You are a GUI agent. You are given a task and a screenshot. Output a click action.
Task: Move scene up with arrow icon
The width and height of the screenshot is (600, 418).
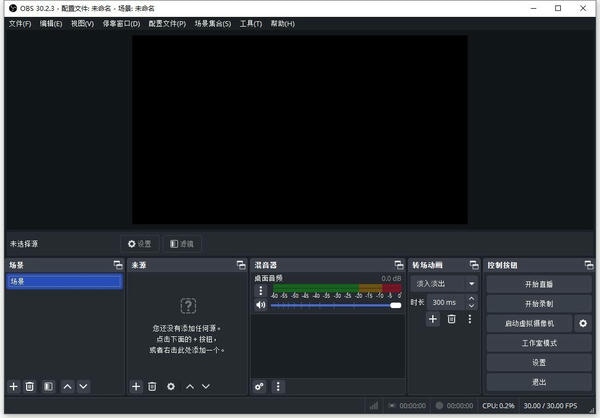[x=67, y=386]
